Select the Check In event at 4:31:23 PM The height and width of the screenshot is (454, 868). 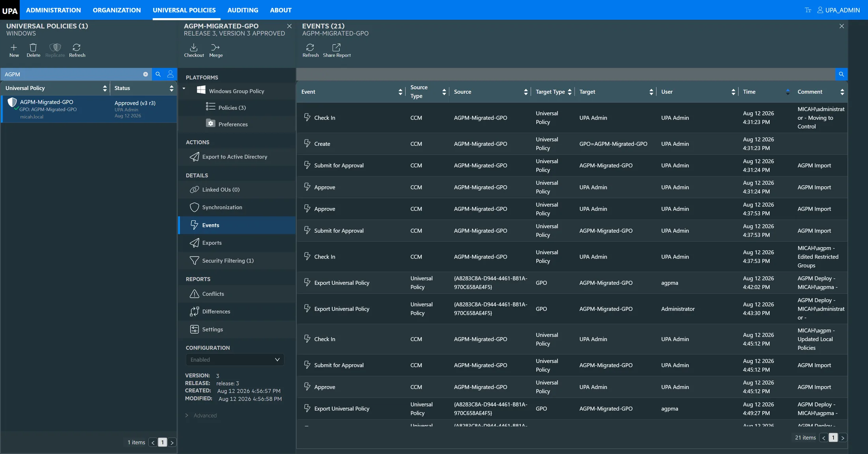point(572,118)
